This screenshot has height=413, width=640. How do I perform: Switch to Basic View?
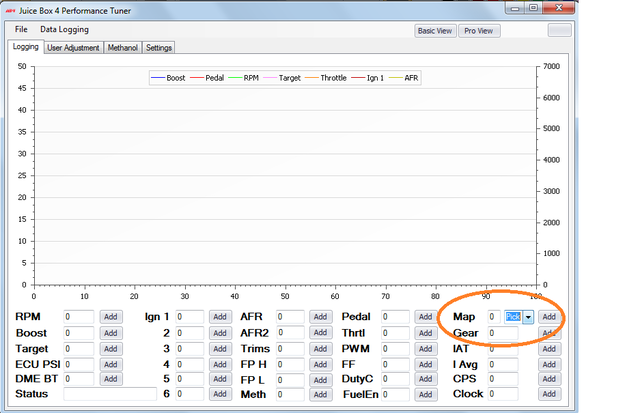[435, 31]
